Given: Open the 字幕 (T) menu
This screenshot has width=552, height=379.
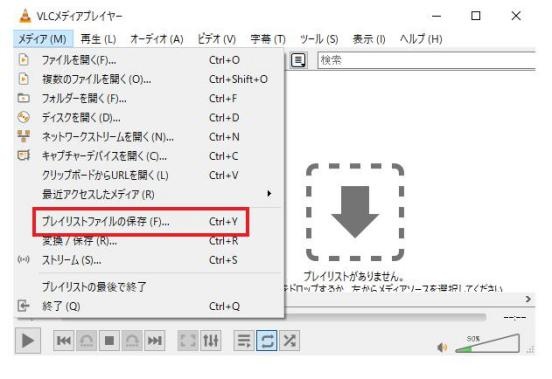Looking at the screenshot, I should point(268,39).
